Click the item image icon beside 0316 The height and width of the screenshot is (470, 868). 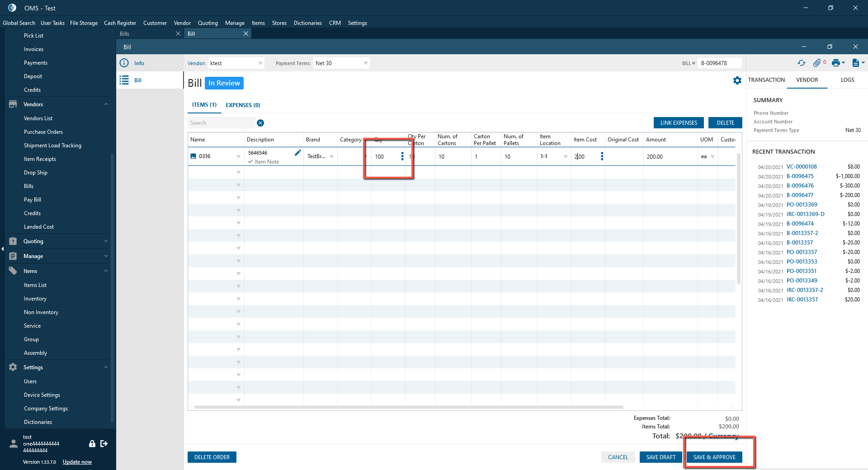[x=193, y=156]
